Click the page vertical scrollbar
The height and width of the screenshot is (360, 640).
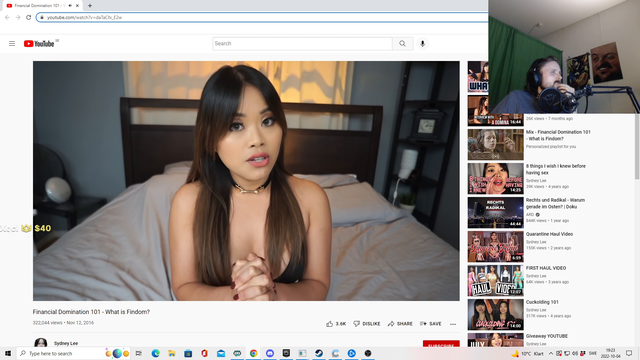pyautogui.click(x=637, y=146)
